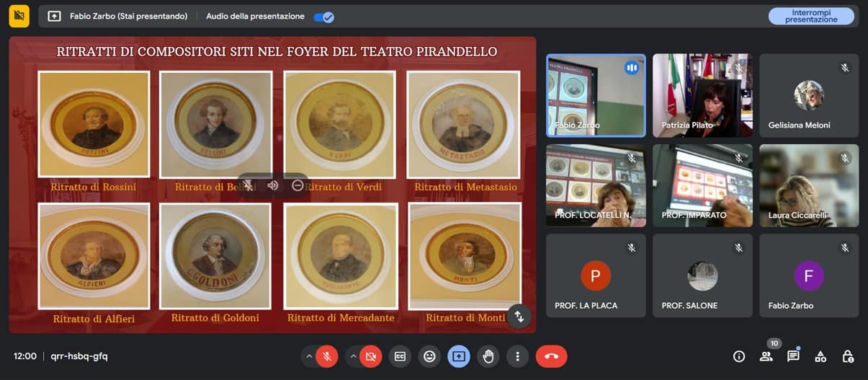The width and height of the screenshot is (868, 380).
Task: Click the swap layout arrows on the presentation
Action: pyautogui.click(x=519, y=316)
